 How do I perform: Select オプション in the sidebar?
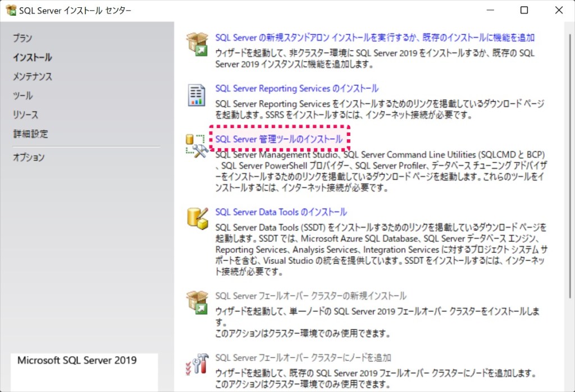29,157
